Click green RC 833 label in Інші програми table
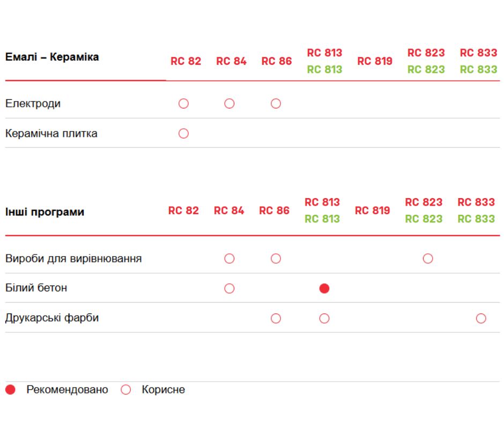 [x=476, y=219]
